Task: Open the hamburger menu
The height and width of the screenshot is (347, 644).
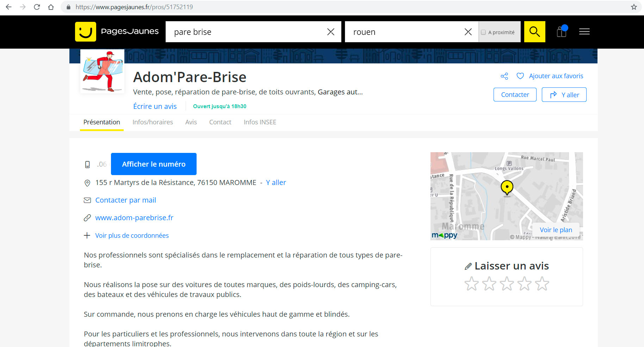Action: [x=584, y=32]
